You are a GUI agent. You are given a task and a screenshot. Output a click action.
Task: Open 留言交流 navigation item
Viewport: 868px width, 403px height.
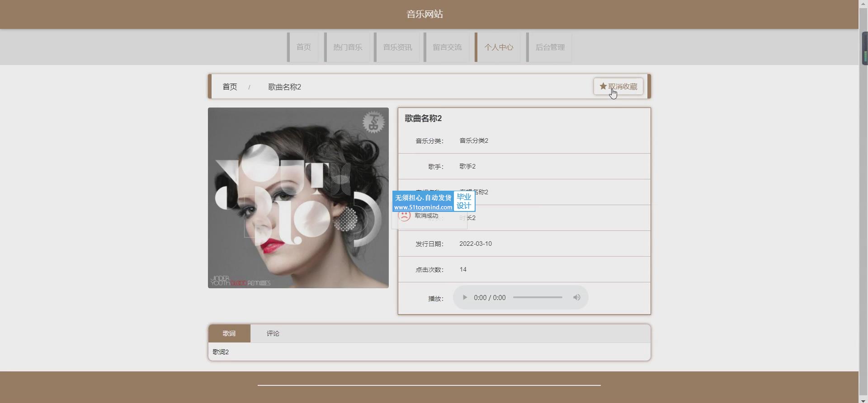tap(447, 47)
